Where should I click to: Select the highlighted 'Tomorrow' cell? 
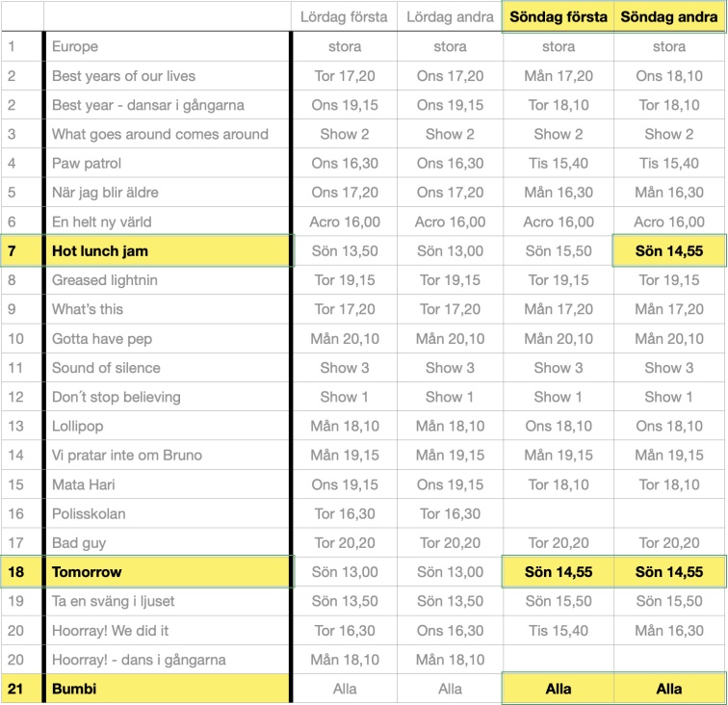(168, 572)
